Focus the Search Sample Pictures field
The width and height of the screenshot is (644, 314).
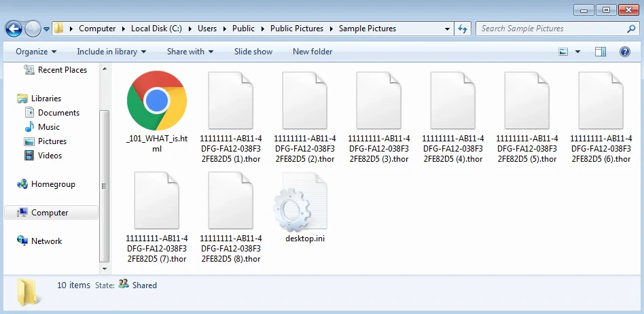pos(556,29)
